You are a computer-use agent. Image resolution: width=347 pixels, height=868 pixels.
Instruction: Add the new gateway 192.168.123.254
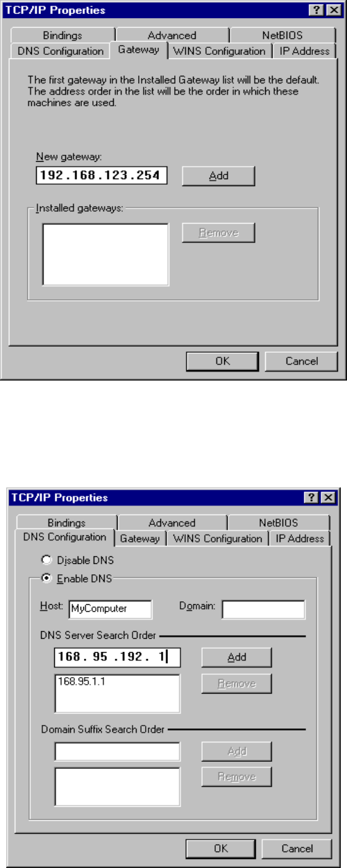[219, 176]
